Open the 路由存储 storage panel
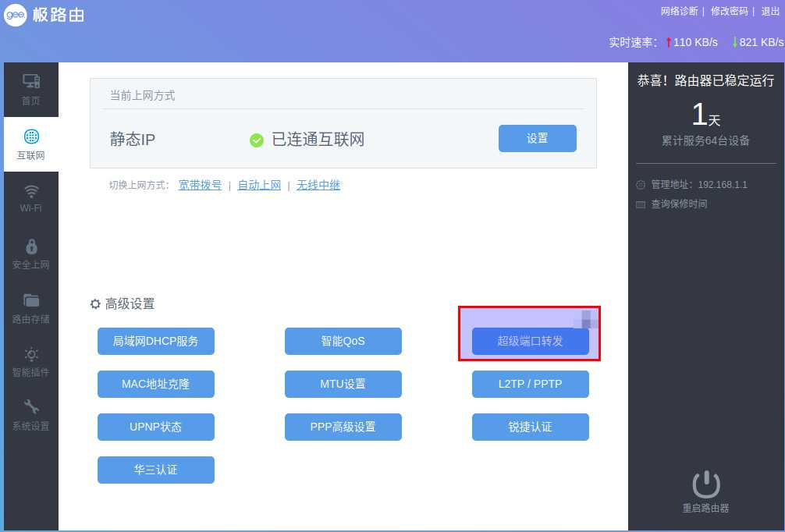Image resolution: width=785 pixels, height=532 pixels. click(30, 306)
